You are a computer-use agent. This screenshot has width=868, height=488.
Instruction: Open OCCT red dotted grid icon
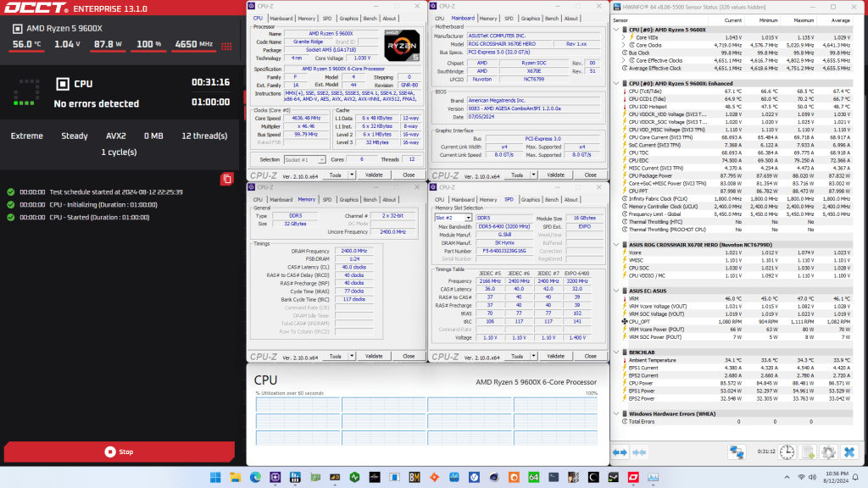pos(226,46)
